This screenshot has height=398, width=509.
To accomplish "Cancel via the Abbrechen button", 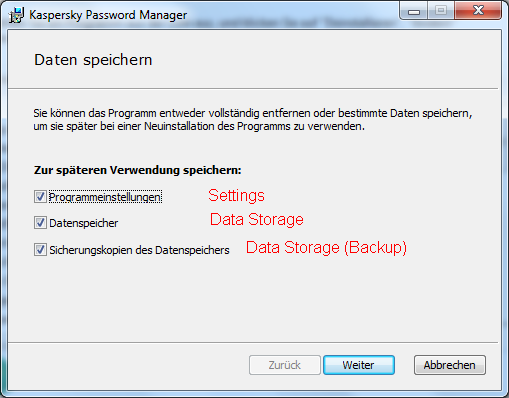I will 450,365.
